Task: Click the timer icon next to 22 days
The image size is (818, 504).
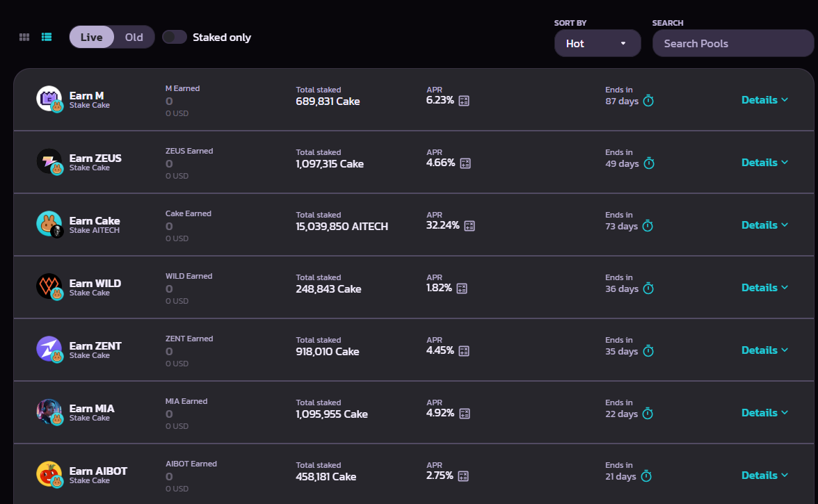Action: point(648,414)
